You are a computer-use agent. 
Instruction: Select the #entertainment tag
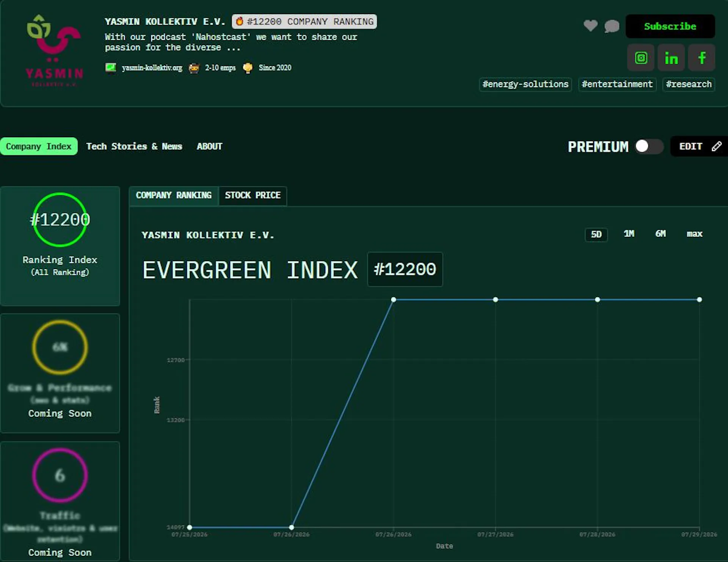pyautogui.click(x=617, y=84)
